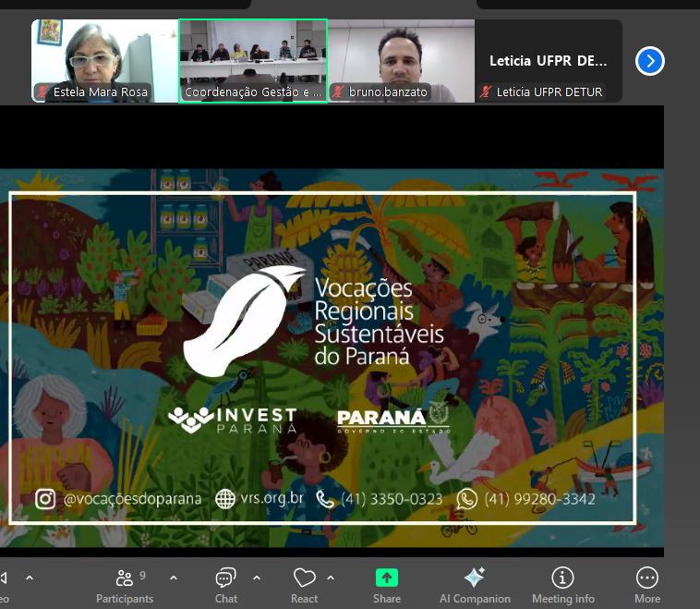Select Estela Mara Rosa video thumbnail

105,61
